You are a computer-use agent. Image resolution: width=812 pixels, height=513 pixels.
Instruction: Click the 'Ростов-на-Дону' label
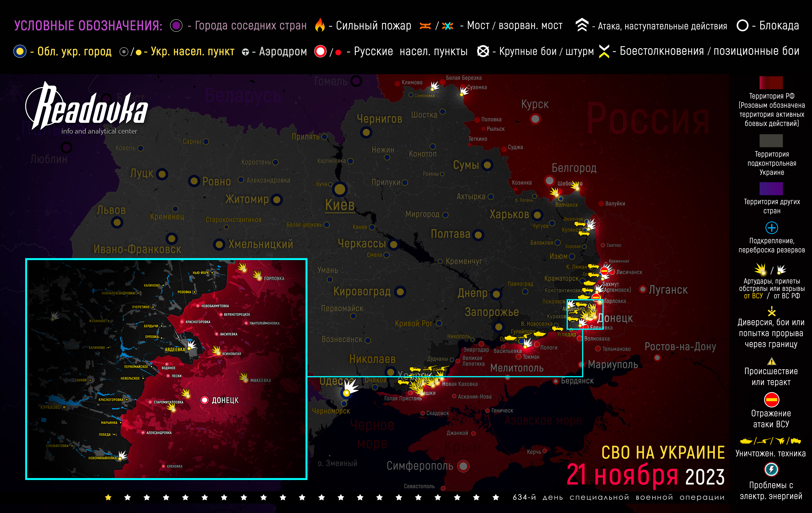point(680,347)
